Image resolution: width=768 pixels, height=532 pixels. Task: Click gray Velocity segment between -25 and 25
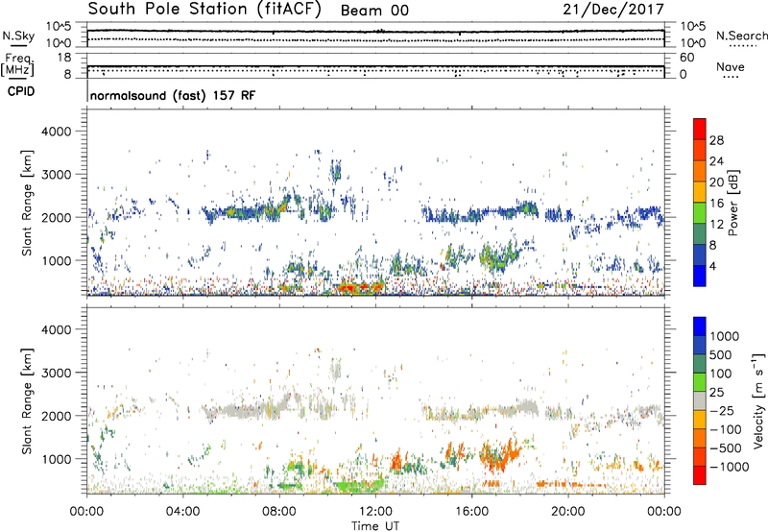coord(700,400)
